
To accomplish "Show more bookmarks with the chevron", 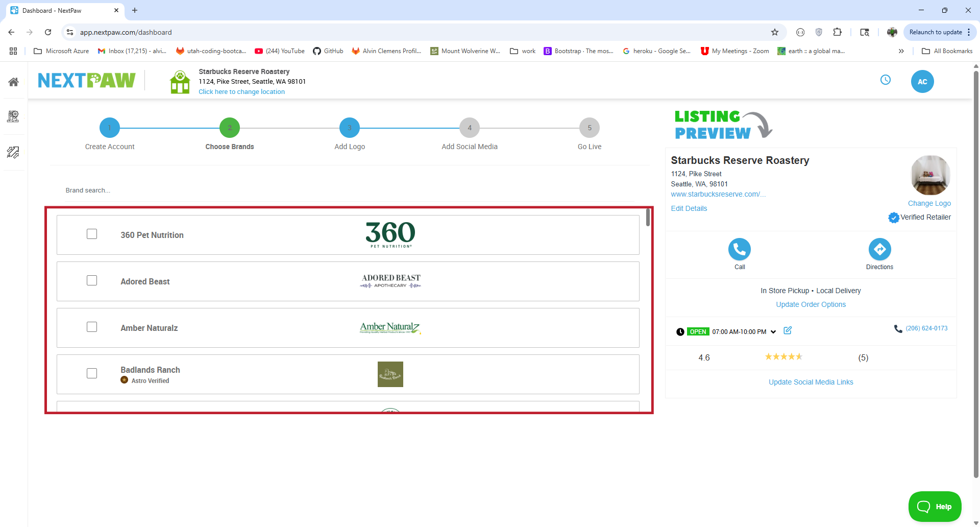I will (901, 51).
